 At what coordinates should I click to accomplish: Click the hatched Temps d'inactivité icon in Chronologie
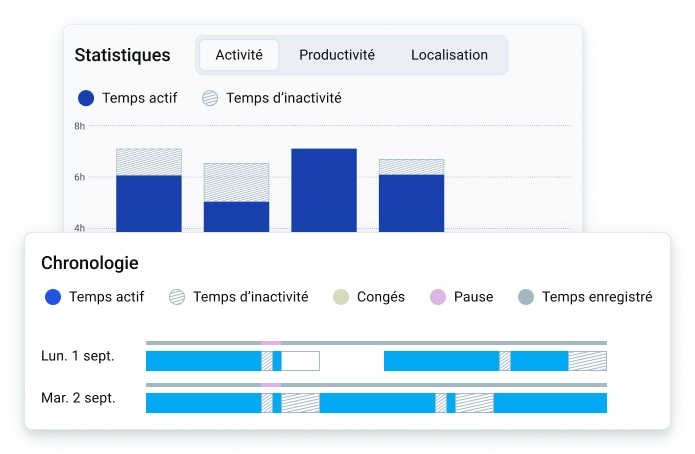point(177,297)
